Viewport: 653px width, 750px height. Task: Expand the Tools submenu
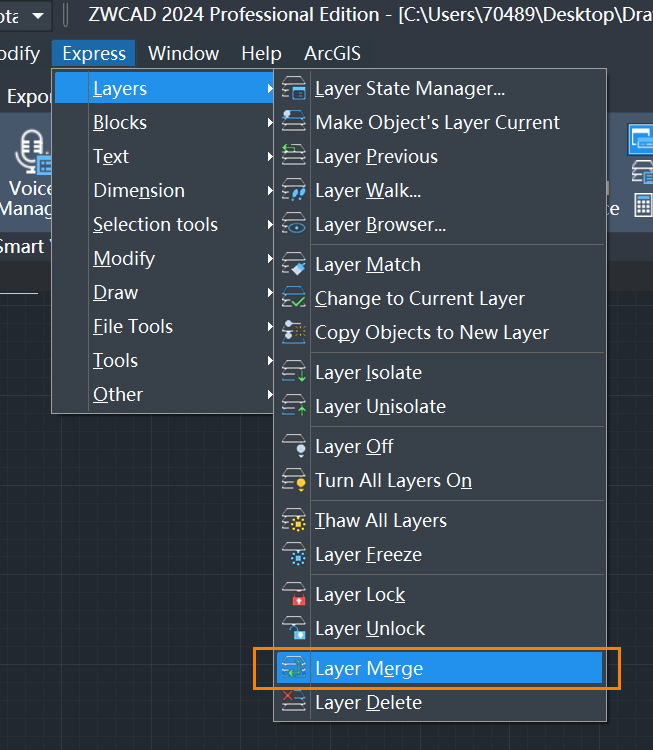164,360
